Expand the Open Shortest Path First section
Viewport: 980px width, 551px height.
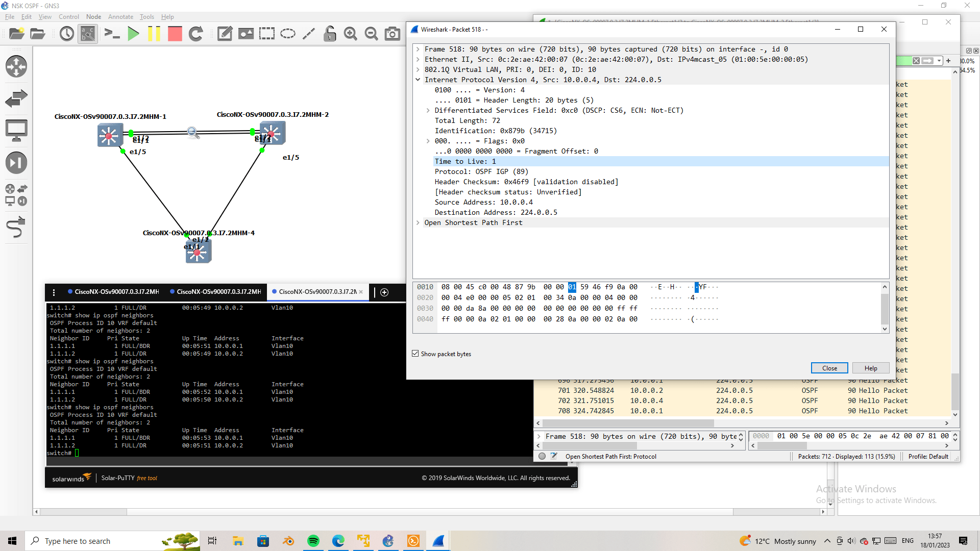click(419, 222)
